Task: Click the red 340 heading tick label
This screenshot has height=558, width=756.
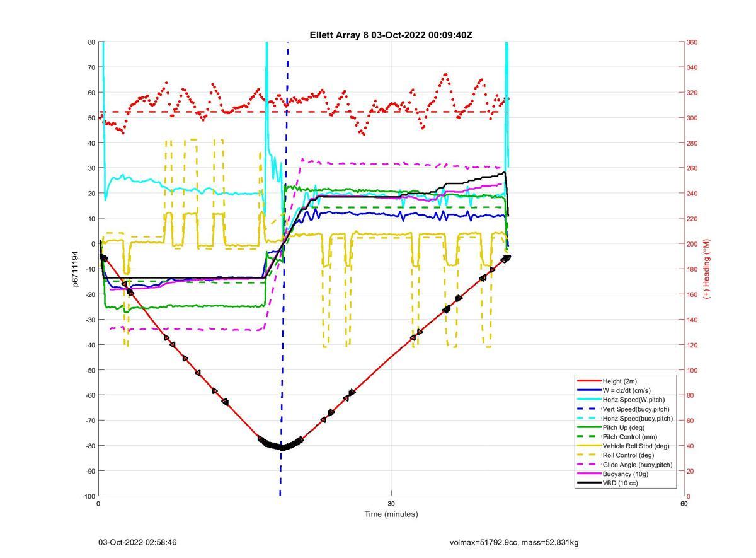Action: point(692,67)
